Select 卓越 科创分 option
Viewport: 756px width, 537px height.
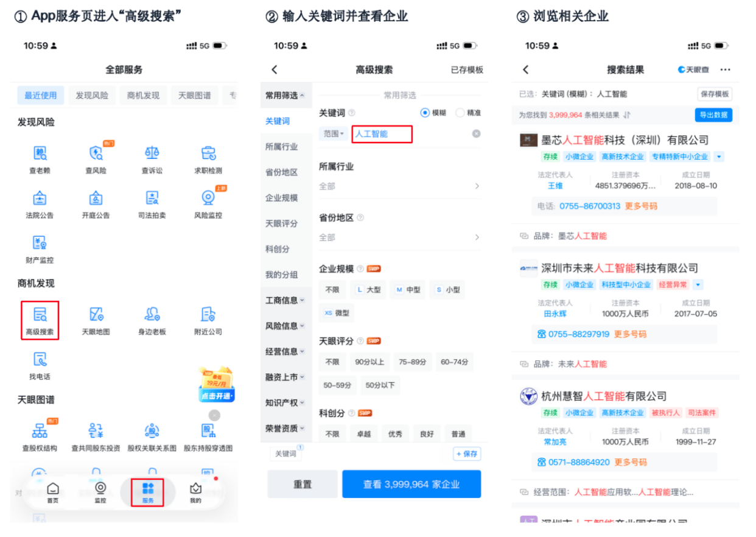click(364, 434)
